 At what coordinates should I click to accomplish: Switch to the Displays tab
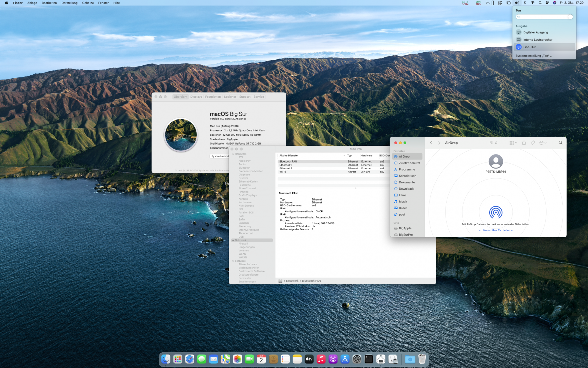(196, 97)
